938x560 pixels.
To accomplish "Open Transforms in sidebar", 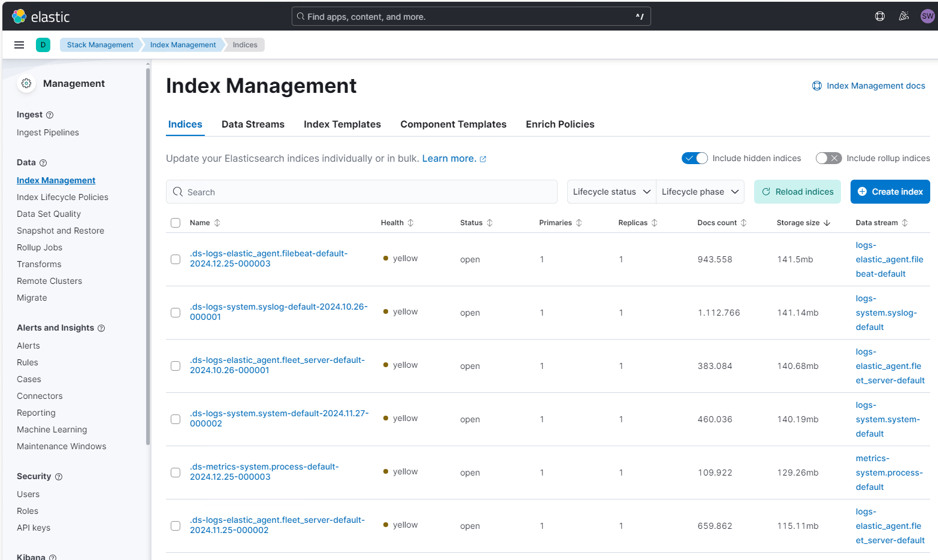I will point(39,264).
